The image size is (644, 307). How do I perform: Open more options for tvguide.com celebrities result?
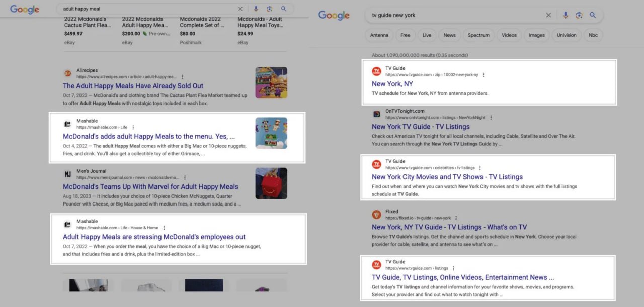480,168
